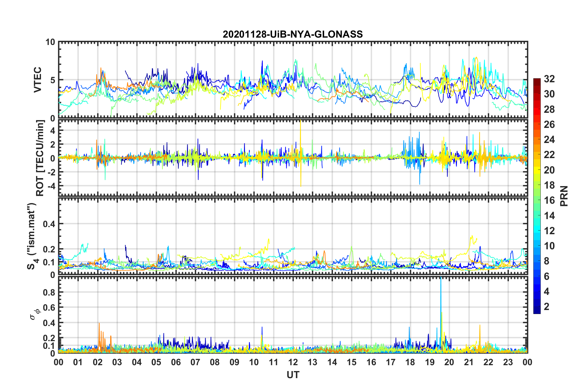Click the VTEC axis tick label 10

pos(50,42)
